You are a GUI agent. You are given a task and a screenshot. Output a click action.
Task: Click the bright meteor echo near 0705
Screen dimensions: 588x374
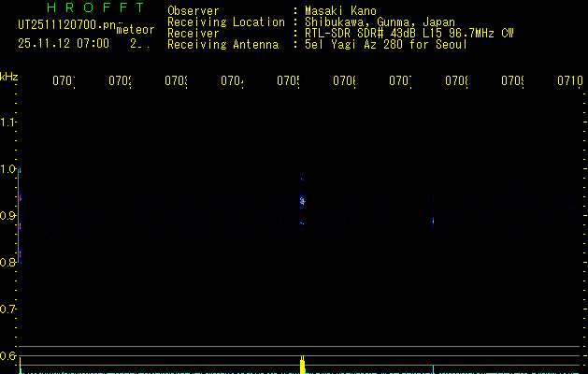(x=302, y=201)
